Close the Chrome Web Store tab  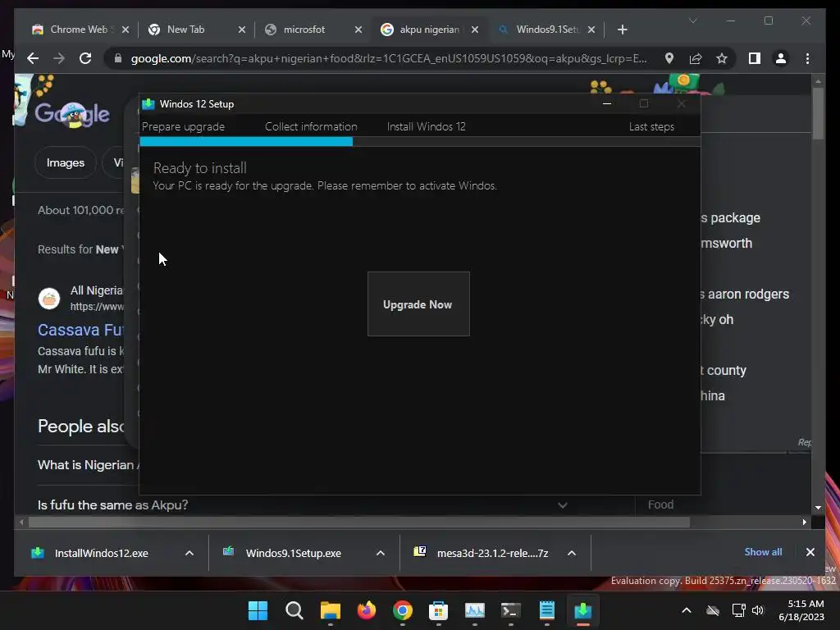pos(126,30)
